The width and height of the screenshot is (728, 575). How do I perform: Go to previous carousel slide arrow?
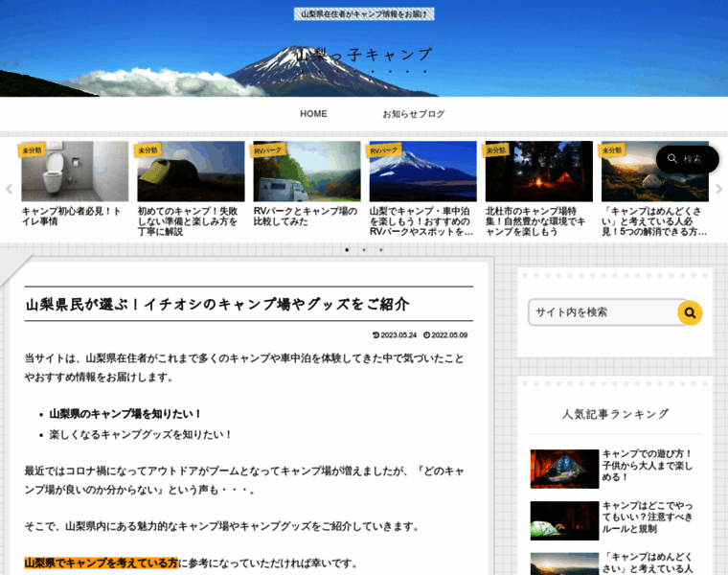(9, 189)
